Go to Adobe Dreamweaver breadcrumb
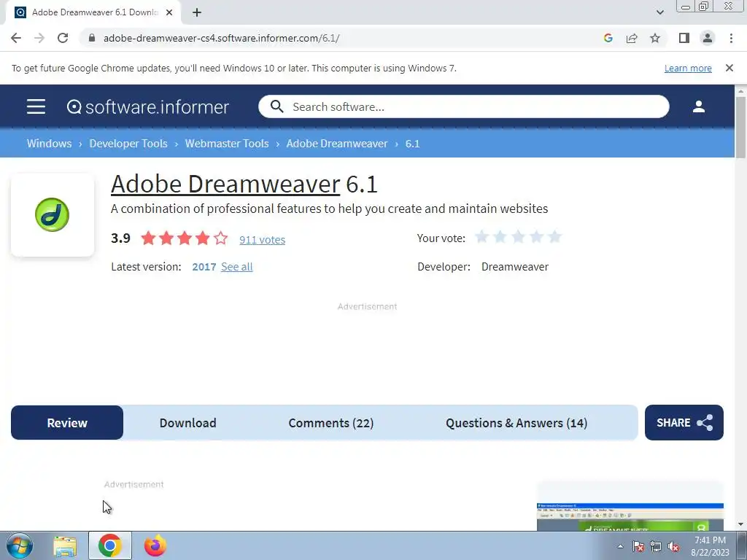This screenshot has height=560, width=747. [337, 144]
